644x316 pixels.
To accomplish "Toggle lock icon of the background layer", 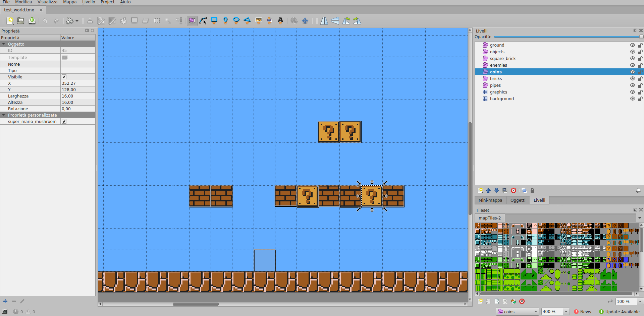I will pos(640,99).
